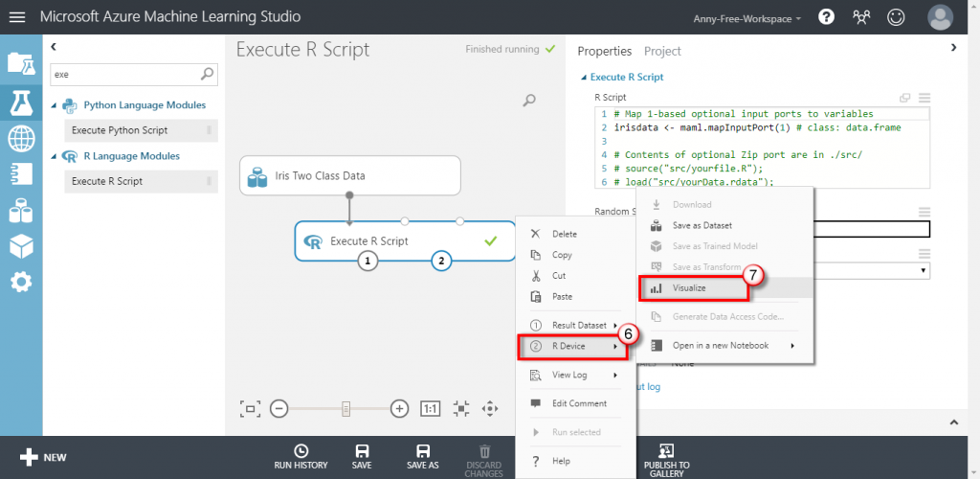Collapse the modules palette with left chevron
Image resolution: width=980 pixels, height=479 pixels.
(x=54, y=47)
